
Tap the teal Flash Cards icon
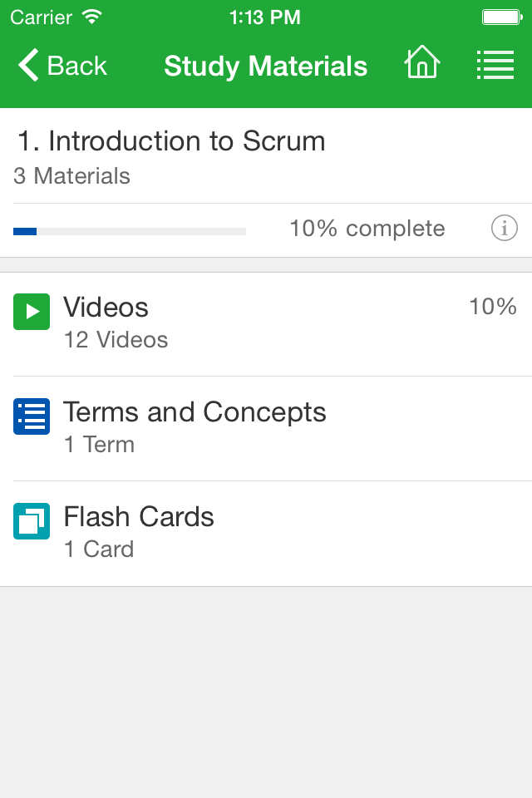pos(32,521)
